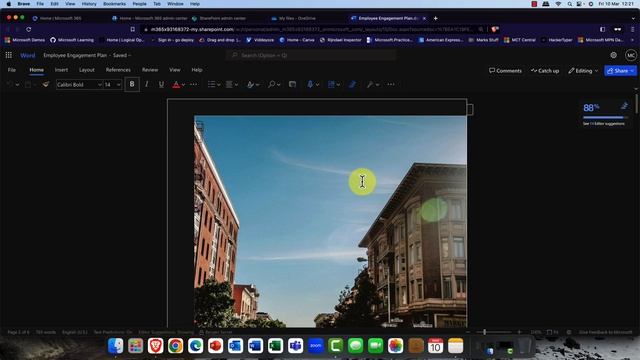Toggle the Brave sidebar panel button
640x360 pixels.
tap(602, 29)
